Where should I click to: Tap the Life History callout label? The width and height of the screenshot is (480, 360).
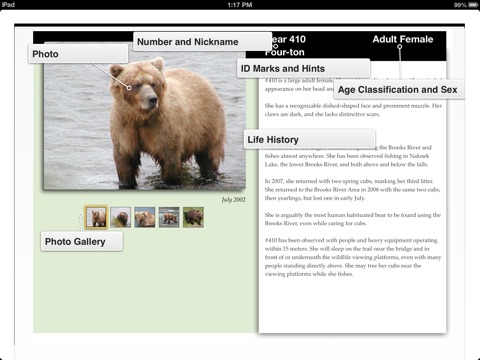pyautogui.click(x=310, y=139)
